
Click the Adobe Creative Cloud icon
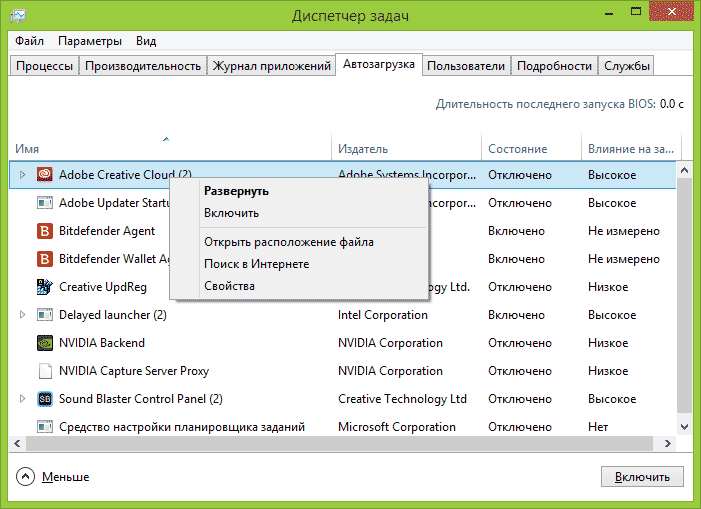click(x=44, y=174)
